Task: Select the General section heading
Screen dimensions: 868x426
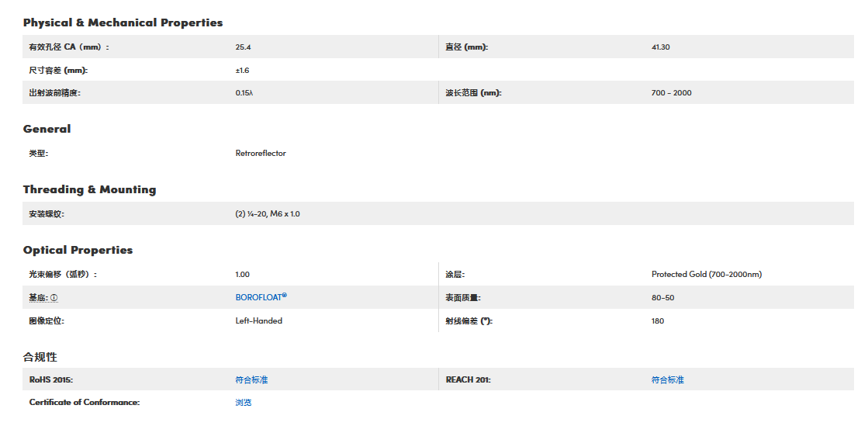Action: pos(47,129)
